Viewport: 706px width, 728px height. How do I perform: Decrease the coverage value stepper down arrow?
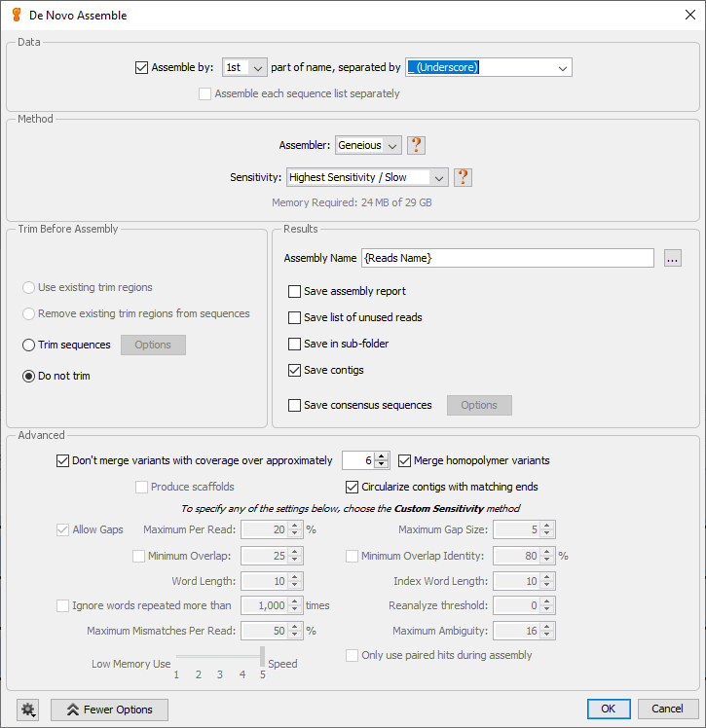pos(382,464)
